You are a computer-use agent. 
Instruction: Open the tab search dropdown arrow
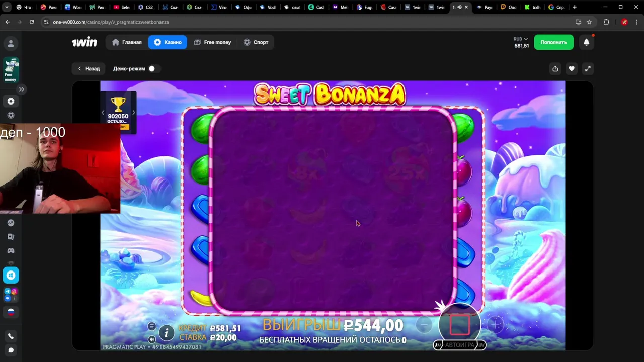7,7
